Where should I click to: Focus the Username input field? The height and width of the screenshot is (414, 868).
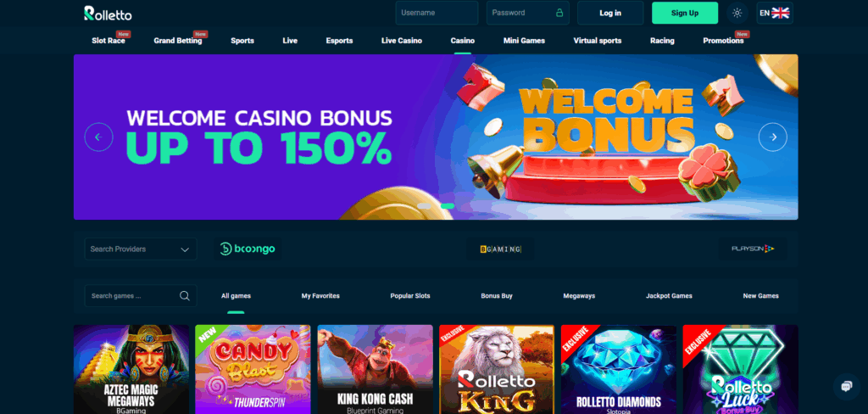(437, 13)
